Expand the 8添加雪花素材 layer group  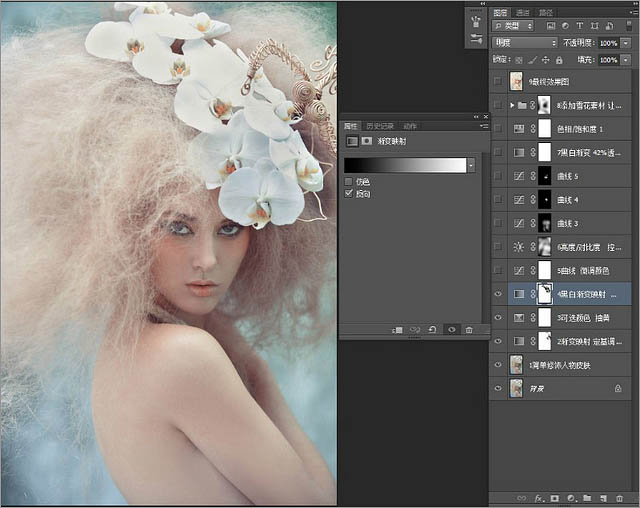coord(512,105)
